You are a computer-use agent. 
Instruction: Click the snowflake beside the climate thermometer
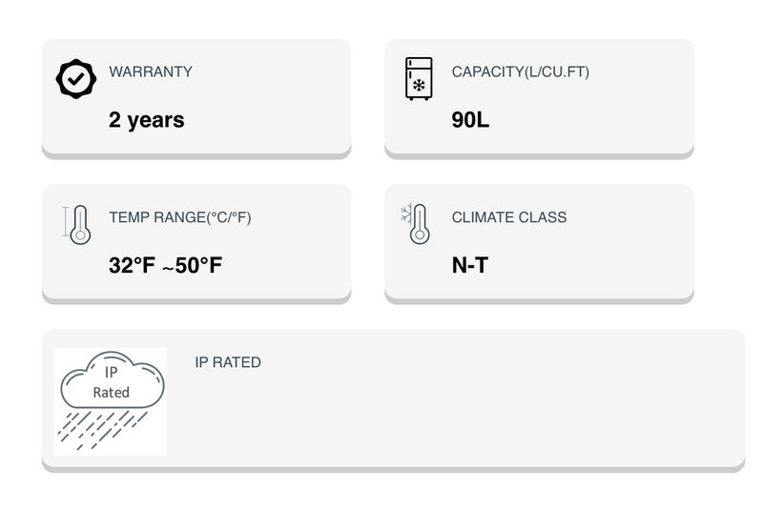(405, 212)
